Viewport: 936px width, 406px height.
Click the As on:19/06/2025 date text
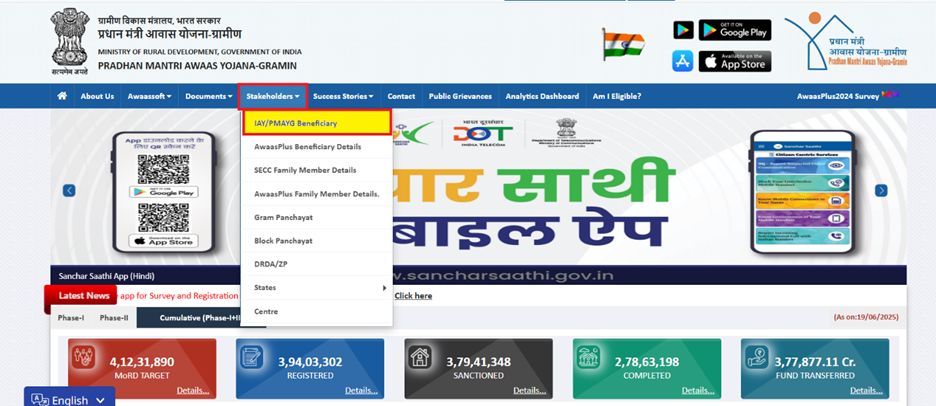[866, 318]
